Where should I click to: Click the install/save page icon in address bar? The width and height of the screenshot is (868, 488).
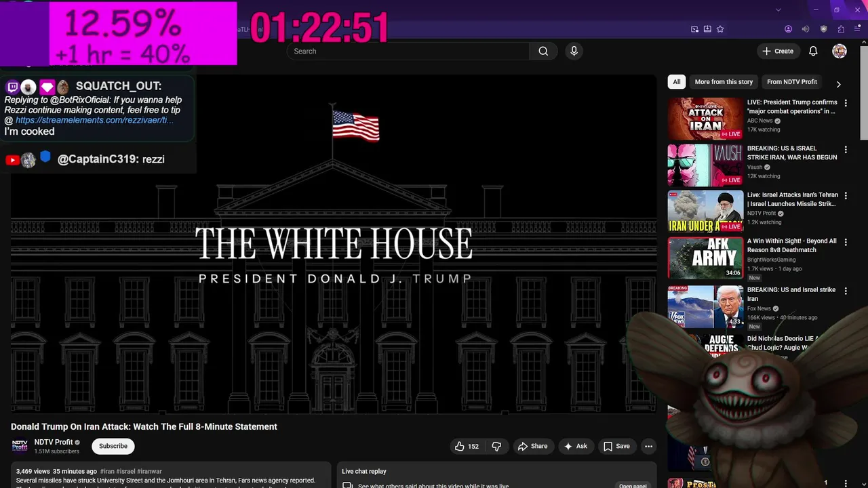click(x=707, y=29)
